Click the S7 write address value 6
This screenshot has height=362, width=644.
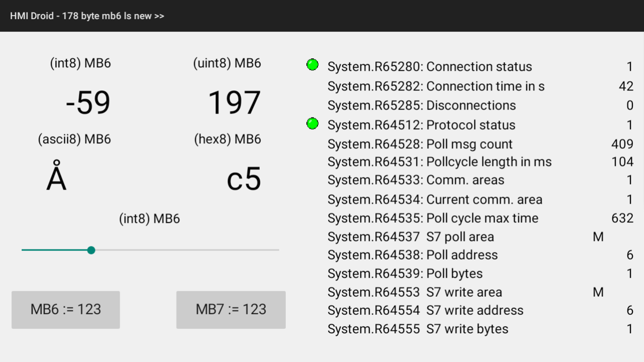point(630,310)
